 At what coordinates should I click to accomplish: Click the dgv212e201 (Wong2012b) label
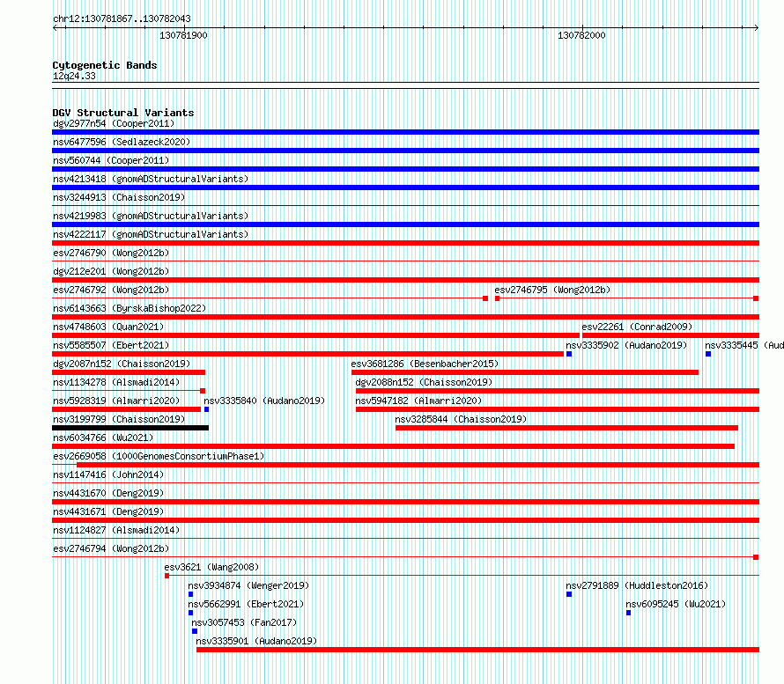click(111, 271)
